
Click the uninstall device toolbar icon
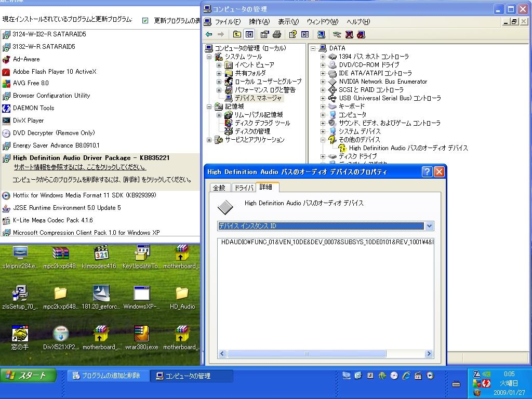tap(349, 35)
